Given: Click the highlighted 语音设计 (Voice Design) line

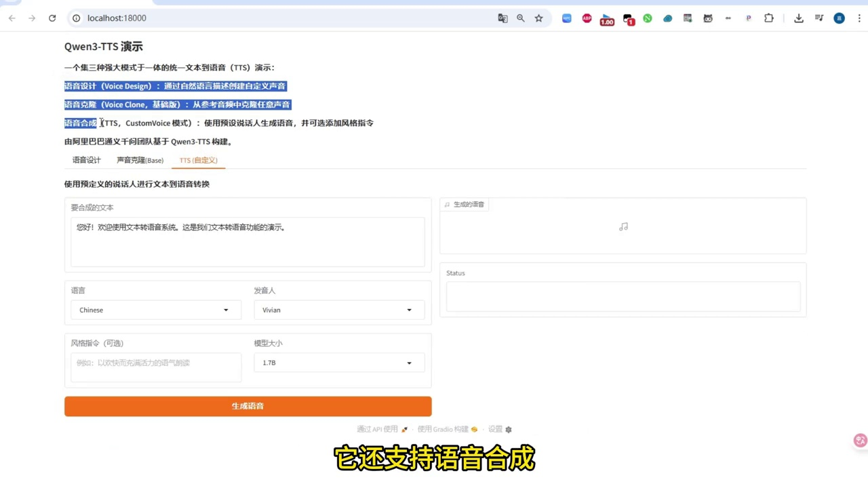Looking at the screenshot, I should [175, 86].
